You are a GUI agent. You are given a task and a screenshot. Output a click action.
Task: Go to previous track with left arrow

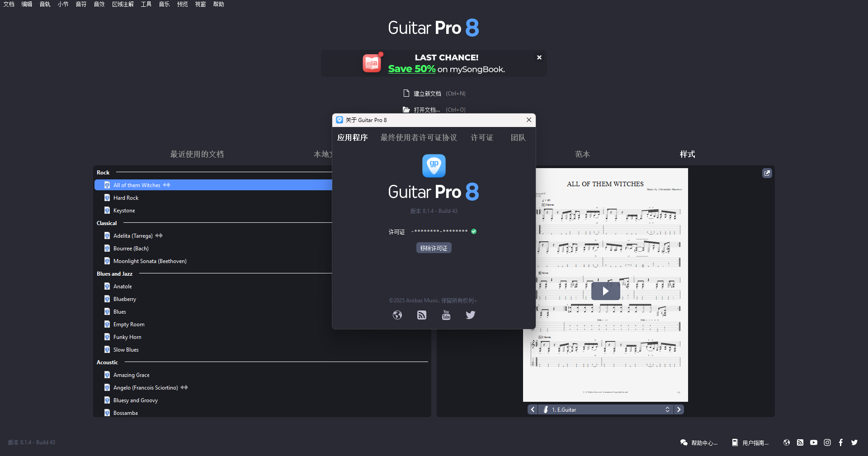pyautogui.click(x=533, y=409)
